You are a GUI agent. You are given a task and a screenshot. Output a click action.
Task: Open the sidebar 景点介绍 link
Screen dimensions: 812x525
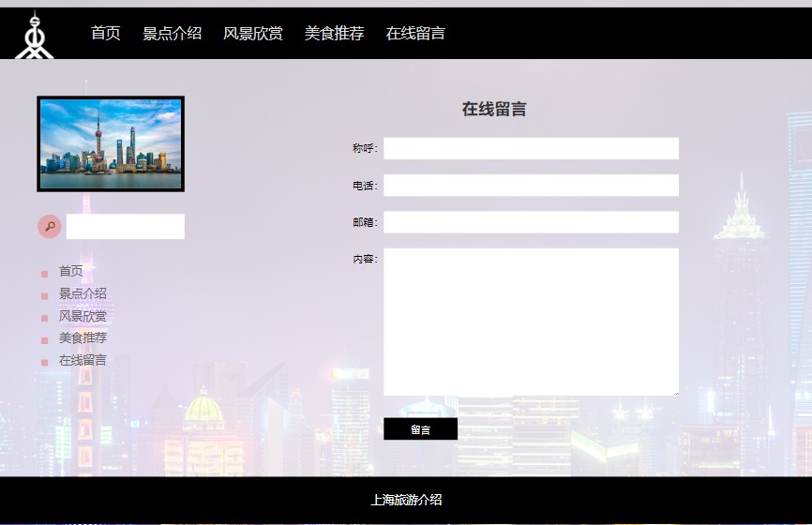83,293
